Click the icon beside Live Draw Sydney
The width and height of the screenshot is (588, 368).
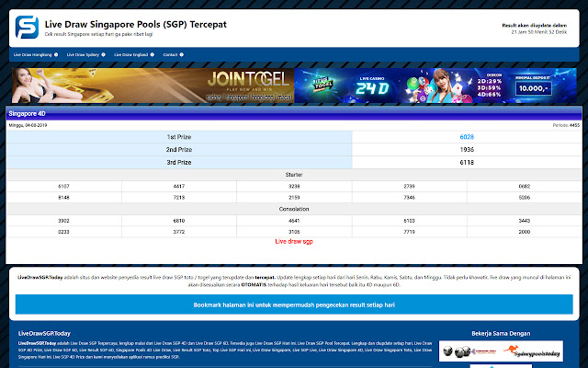pos(103,55)
